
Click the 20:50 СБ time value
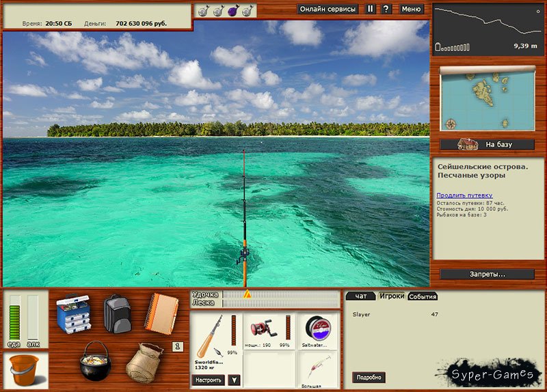click(x=59, y=24)
